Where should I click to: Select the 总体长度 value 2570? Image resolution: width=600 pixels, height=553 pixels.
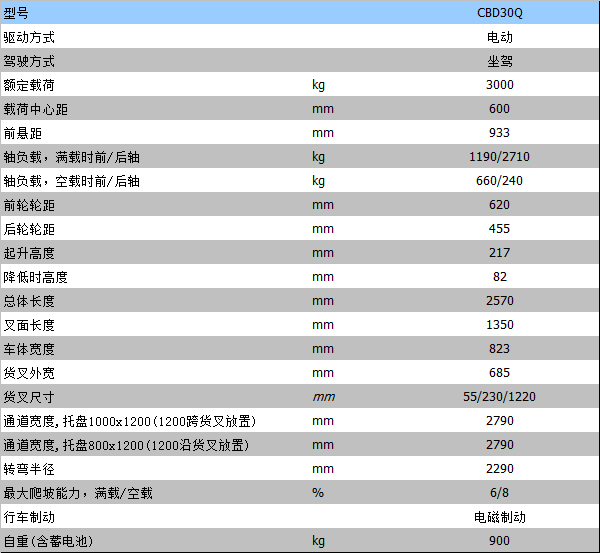coord(499,301)
